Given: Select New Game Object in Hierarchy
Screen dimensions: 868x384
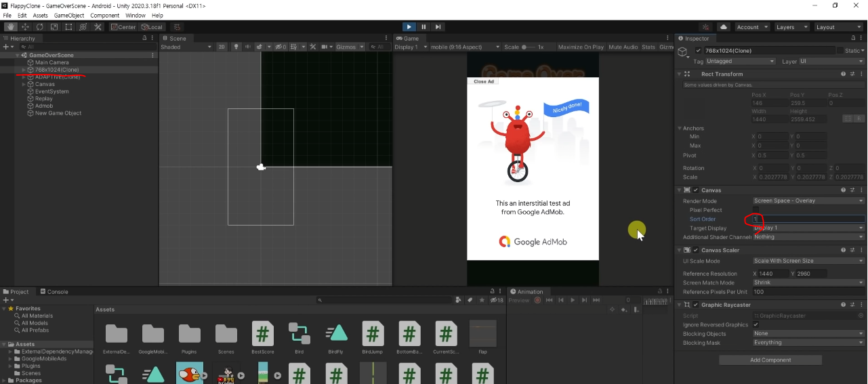Looking at the screenshot, I should [x=58, y=113].
